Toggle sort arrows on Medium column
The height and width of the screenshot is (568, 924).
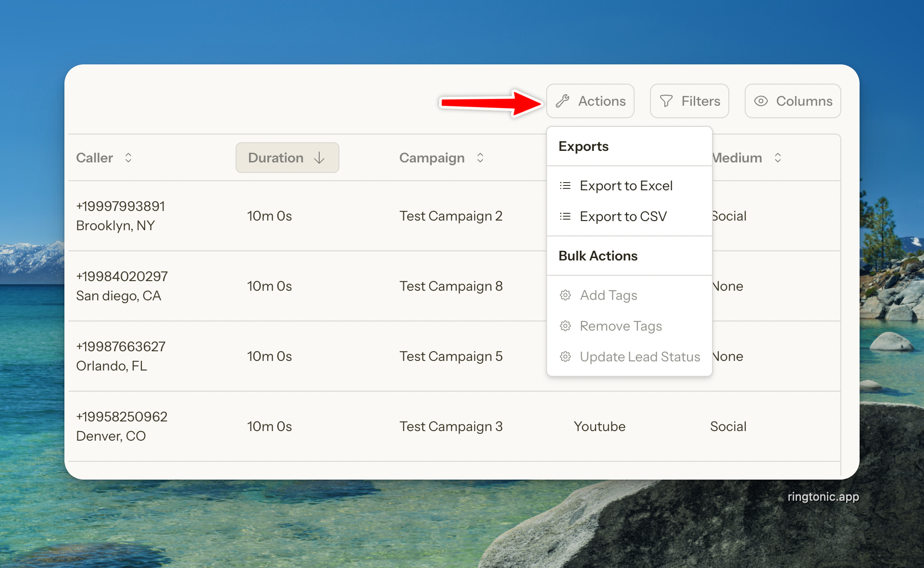pyautogui.click(x=777, y=158)
